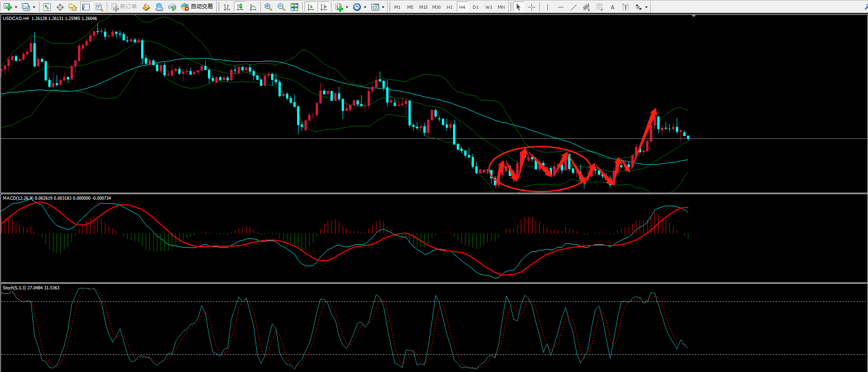The height and width of the screenshot is (372, 868).
Task: Select the text label tool
Action: point(612,7)
